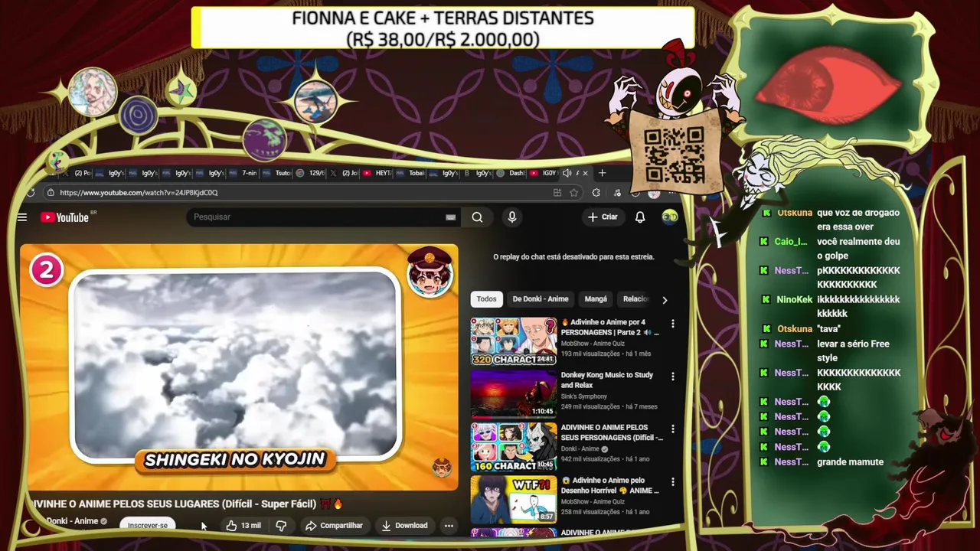Open the Donki - Anime channel link

pos(72,521)
